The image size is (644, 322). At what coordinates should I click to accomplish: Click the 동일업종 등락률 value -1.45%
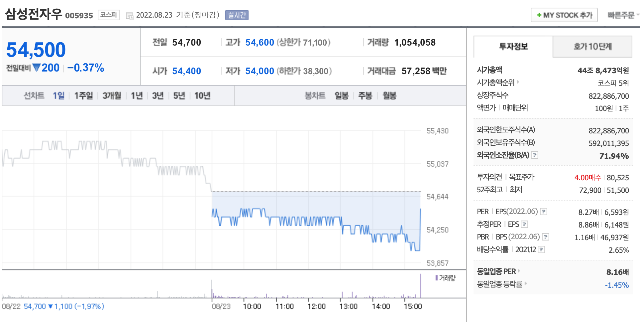coord(617,285)
